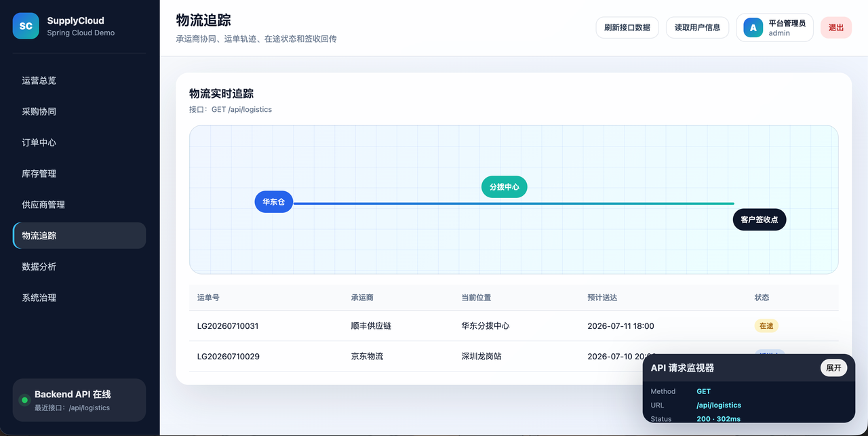868x436 pixels.
Task: Click the admin avatar letter A icon
Action: point(753,28)
